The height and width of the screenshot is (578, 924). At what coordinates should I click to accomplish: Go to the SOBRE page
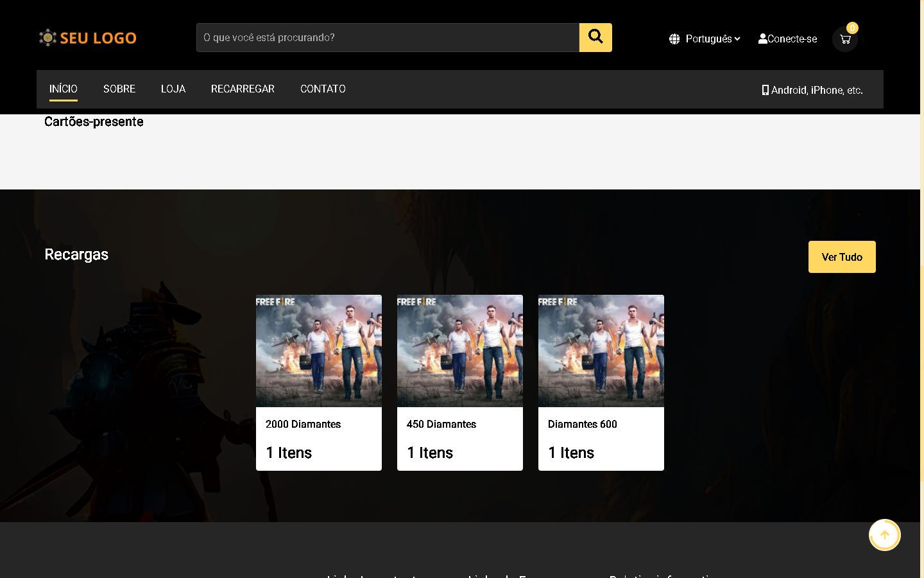click(119, 89)
